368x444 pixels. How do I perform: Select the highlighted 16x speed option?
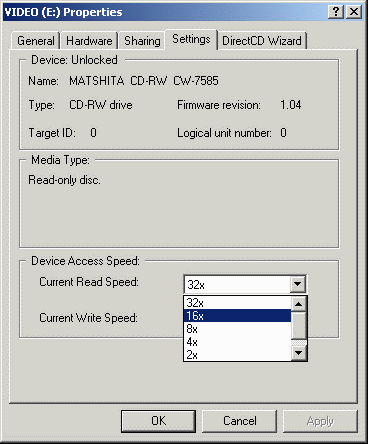pos(237,316)
